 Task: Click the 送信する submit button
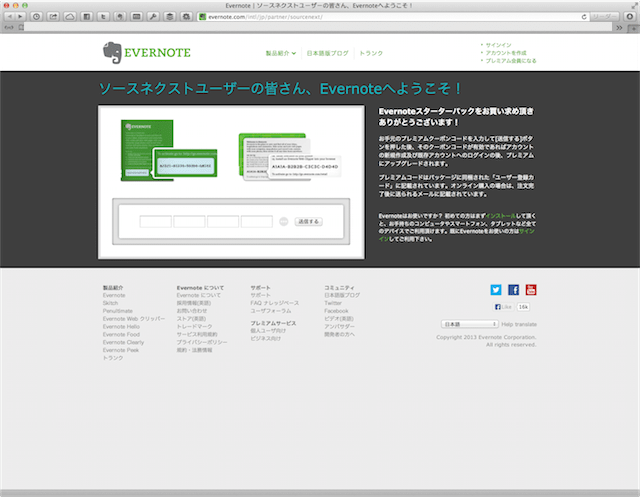[x=309, y=222]
